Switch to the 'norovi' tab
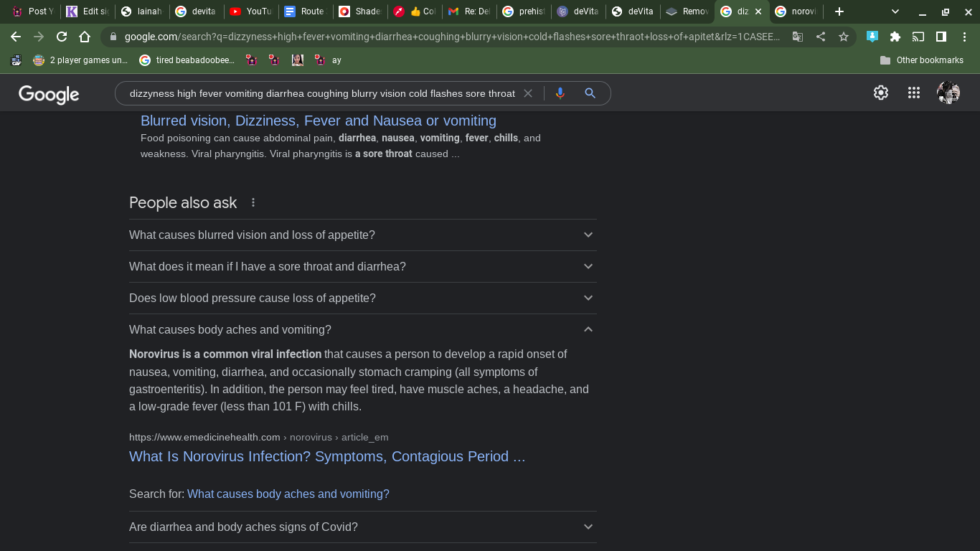Screen dimensions: 980x551 [x=796, y=11]
